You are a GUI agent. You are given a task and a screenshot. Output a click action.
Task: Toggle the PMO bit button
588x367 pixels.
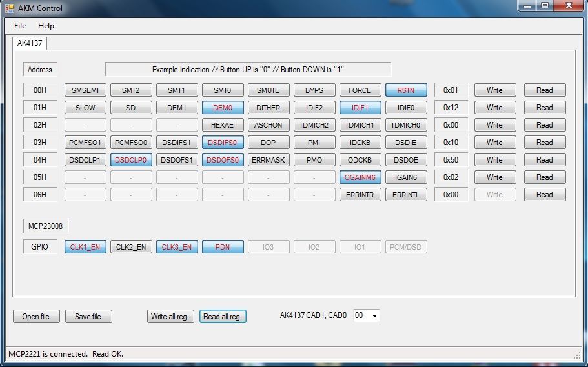[x=314, y=160]
